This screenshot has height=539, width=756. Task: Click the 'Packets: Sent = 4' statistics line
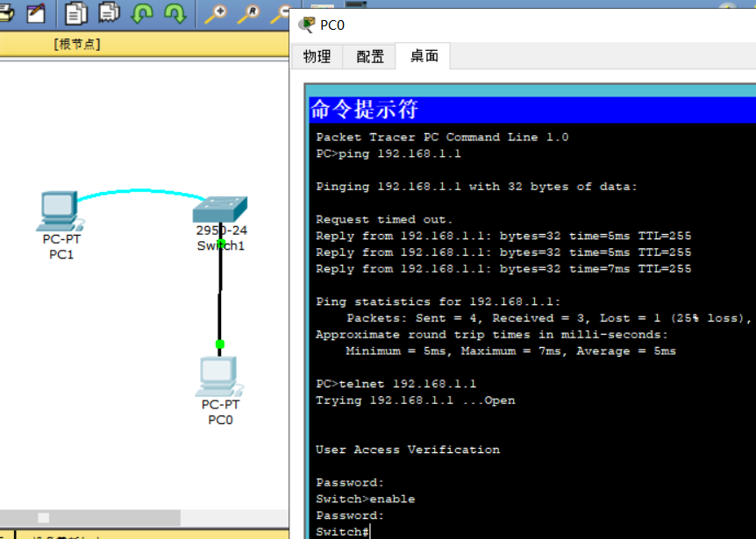tap(549, 318)
